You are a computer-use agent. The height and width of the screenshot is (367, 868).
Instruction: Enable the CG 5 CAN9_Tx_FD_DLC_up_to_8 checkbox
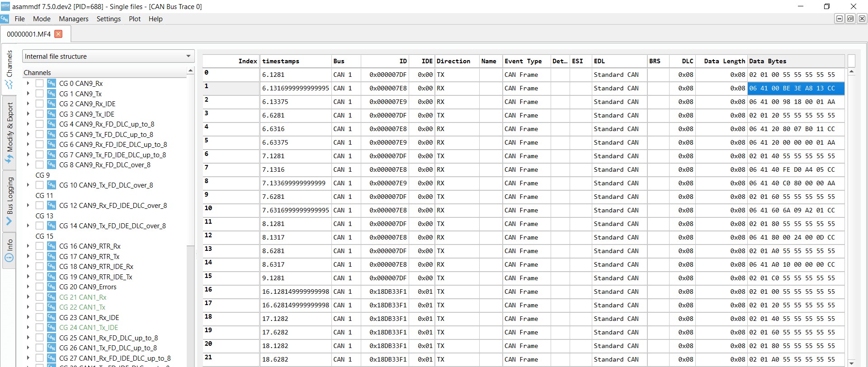(x=40, y=134)
